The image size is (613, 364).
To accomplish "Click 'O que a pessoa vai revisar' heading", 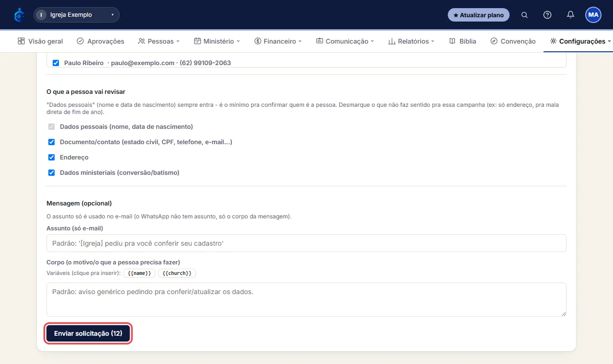I will (86, 91).
